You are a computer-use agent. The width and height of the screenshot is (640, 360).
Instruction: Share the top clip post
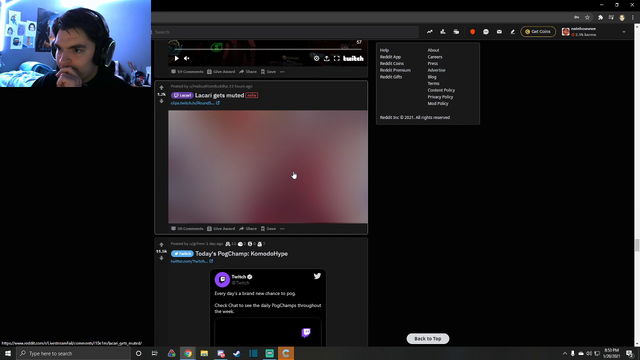248,71
